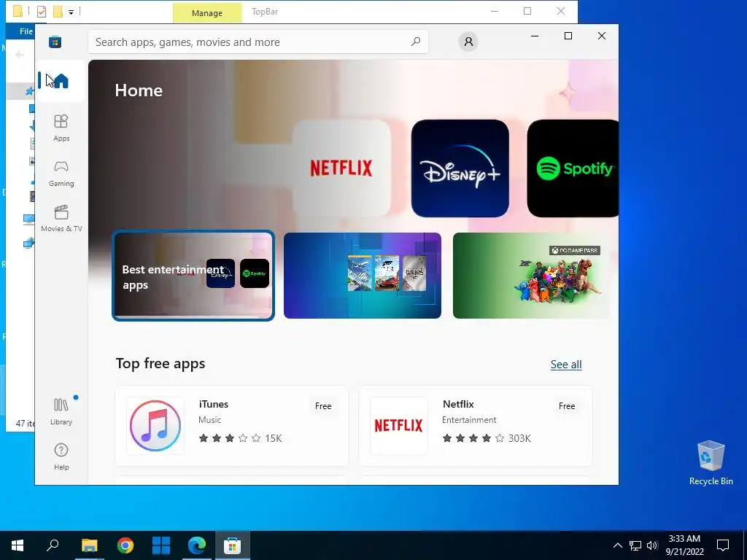Launch Google Chrome from the taskbar

[x=125, y=545]
